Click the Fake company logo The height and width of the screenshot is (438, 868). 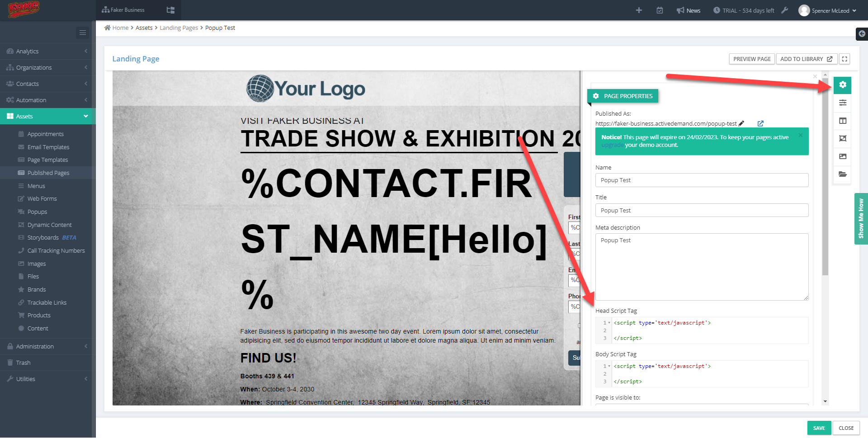[24, 9]
